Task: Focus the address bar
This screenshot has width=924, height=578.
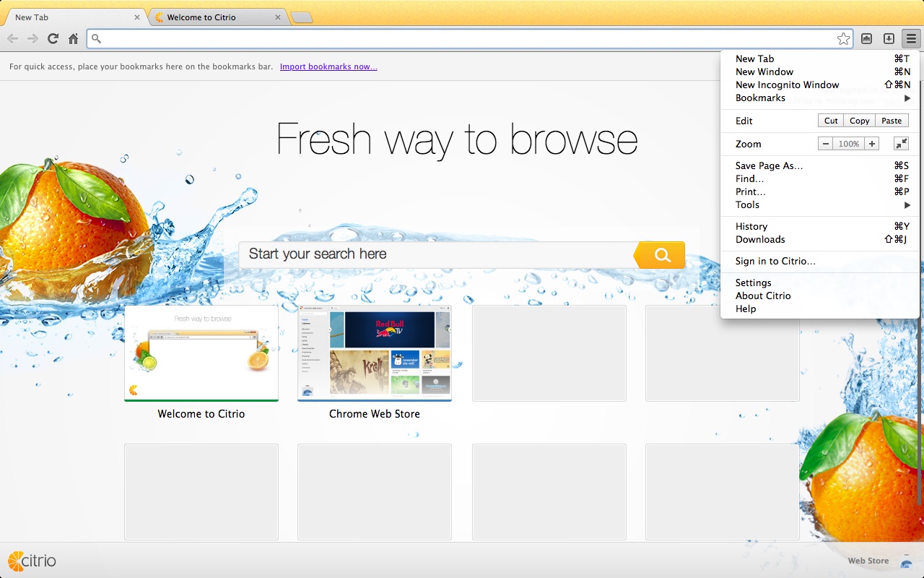Action: click(469, 39)
